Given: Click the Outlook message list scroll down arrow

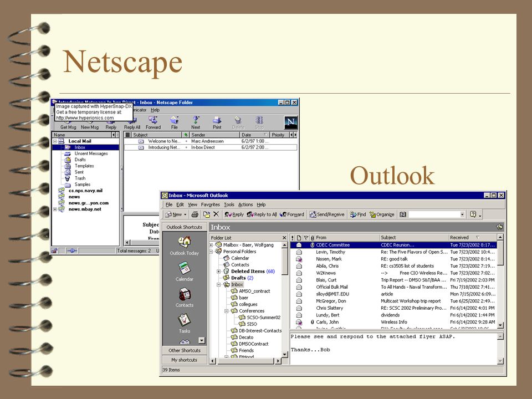Looking at the screenshot, I should coord(500,325).
